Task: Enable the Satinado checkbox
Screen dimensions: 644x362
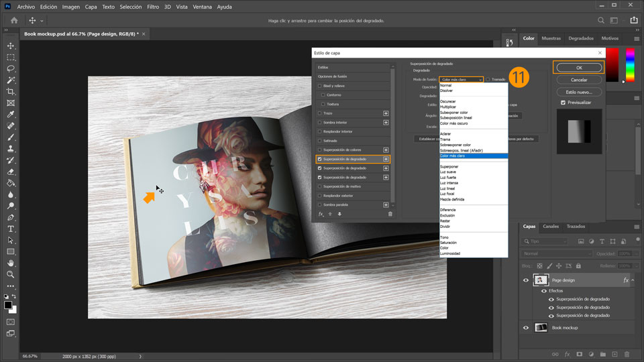Action: tap(319, 141)
